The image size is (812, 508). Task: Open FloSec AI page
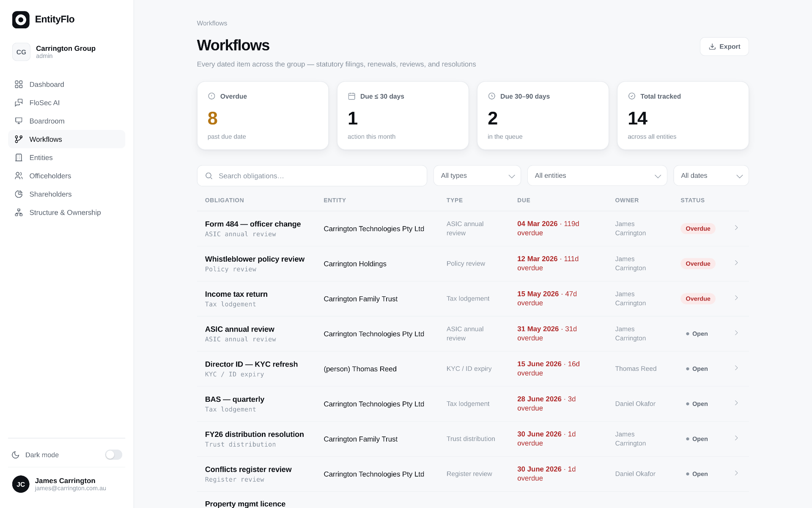(66, 102)
